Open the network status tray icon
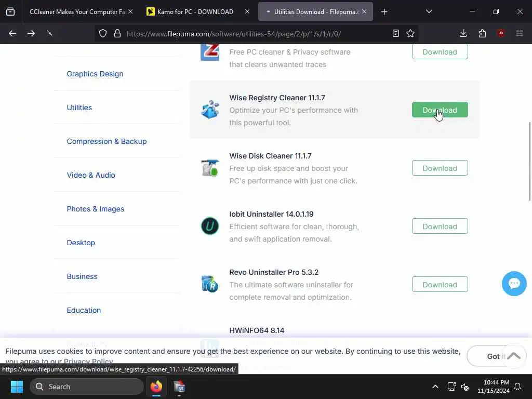Viewport: 532px width, 399px height. (x=451, y=387)
